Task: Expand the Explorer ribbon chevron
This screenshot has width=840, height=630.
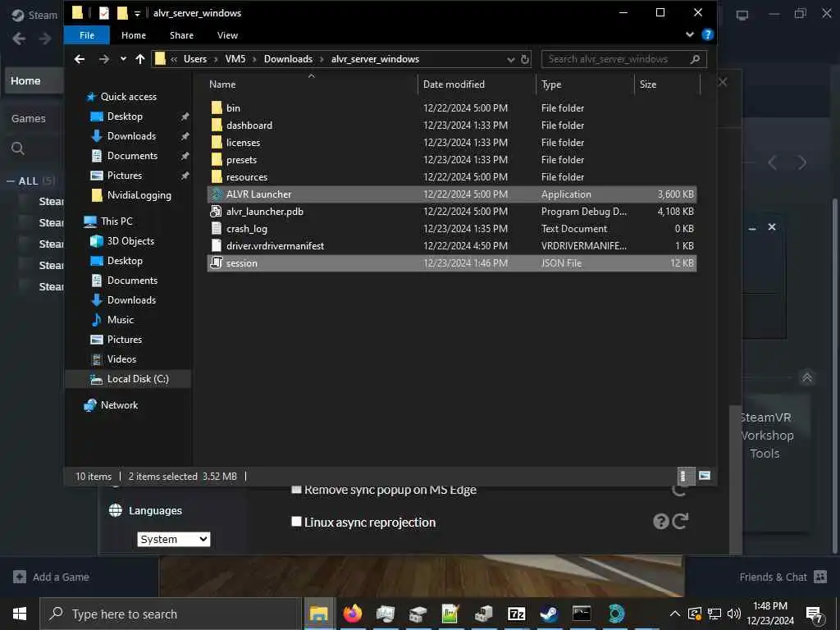Action: pyautogui.click(x=689, y=34)
